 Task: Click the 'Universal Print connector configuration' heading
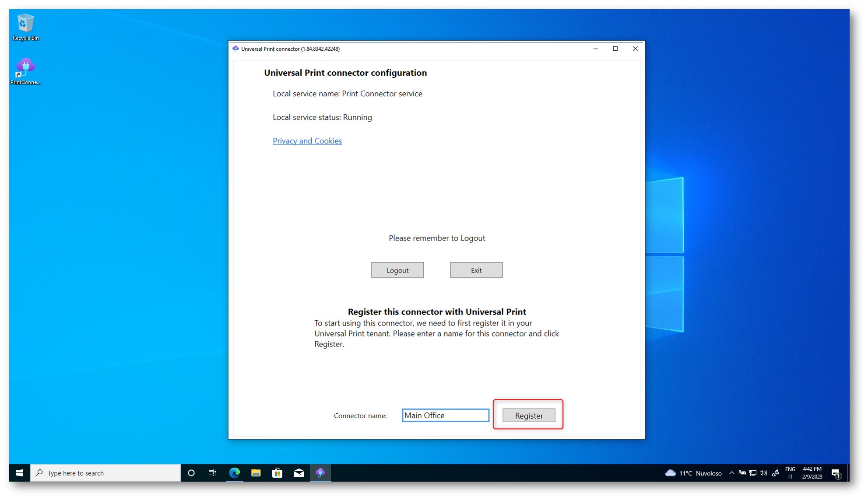[x=345, y=73]
